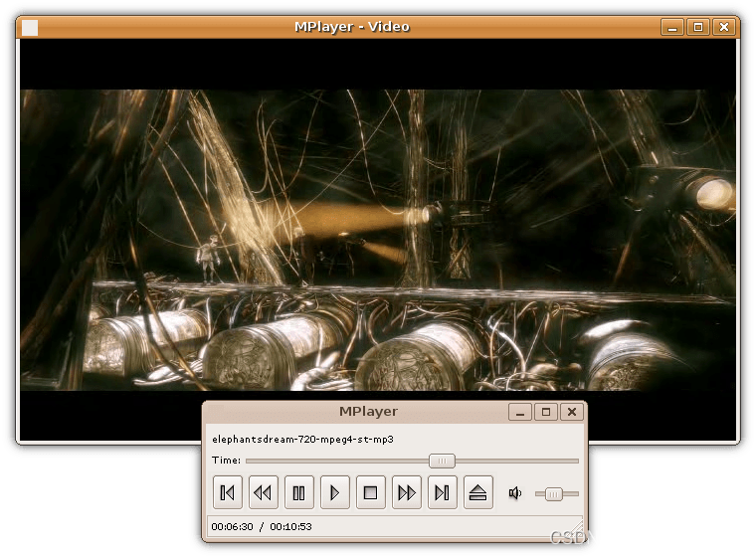Skip to next track button

tap(442, 492)
